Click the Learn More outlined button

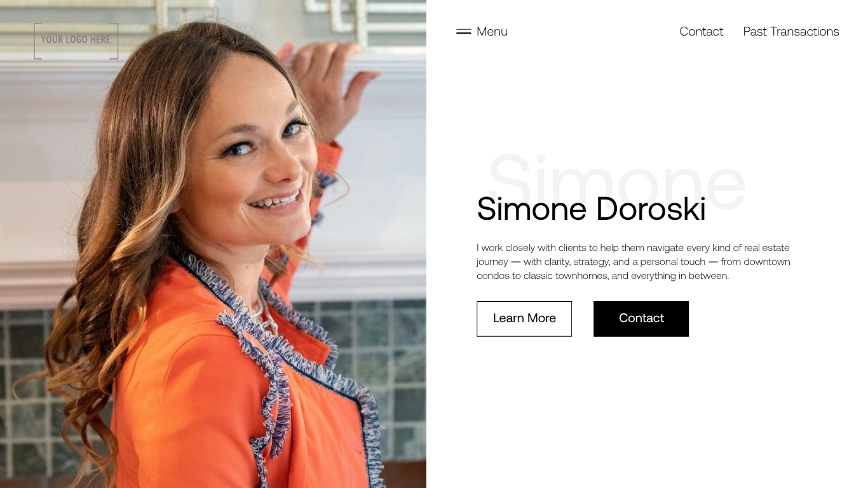[x=524, y=319]
